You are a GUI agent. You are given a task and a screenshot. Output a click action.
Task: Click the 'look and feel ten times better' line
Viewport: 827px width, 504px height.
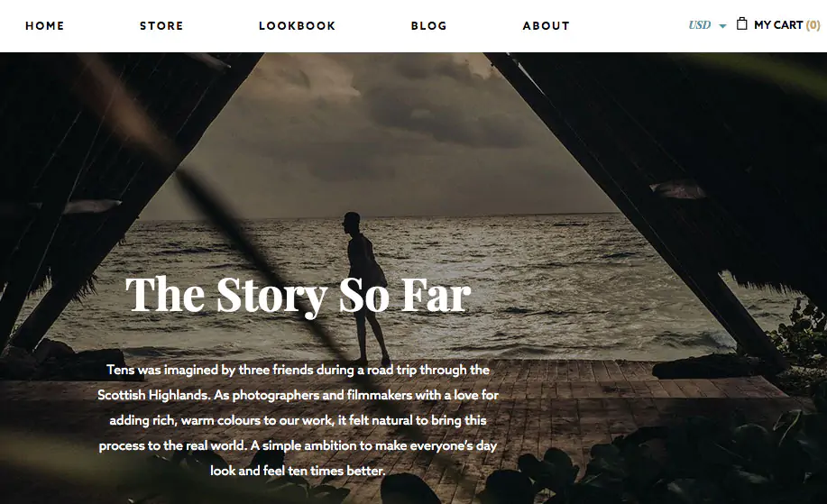pos(298,471)
